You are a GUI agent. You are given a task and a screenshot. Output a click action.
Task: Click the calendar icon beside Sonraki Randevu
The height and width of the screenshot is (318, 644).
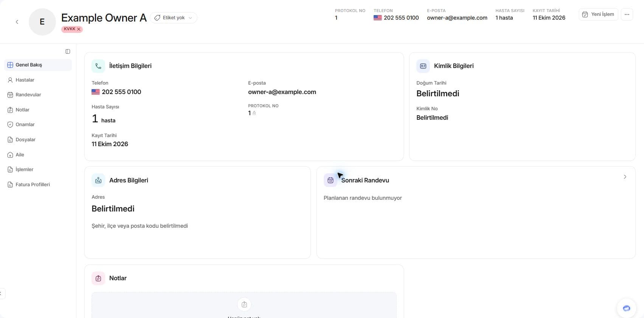coord(331,181)
